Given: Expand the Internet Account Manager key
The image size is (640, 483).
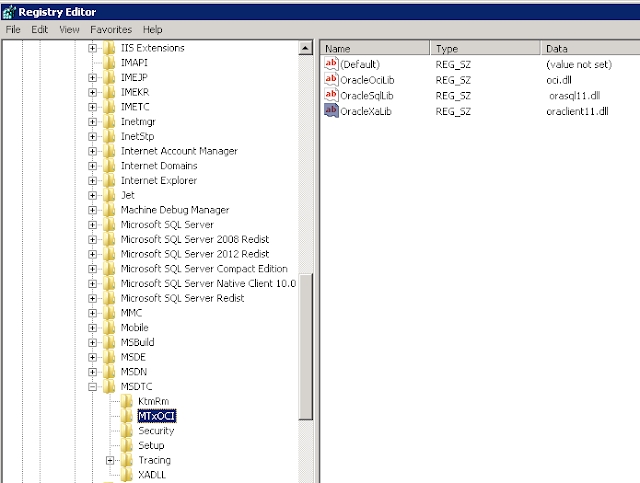Looking at the screenshot, I should pyautogui.click(x=92, y=151).
